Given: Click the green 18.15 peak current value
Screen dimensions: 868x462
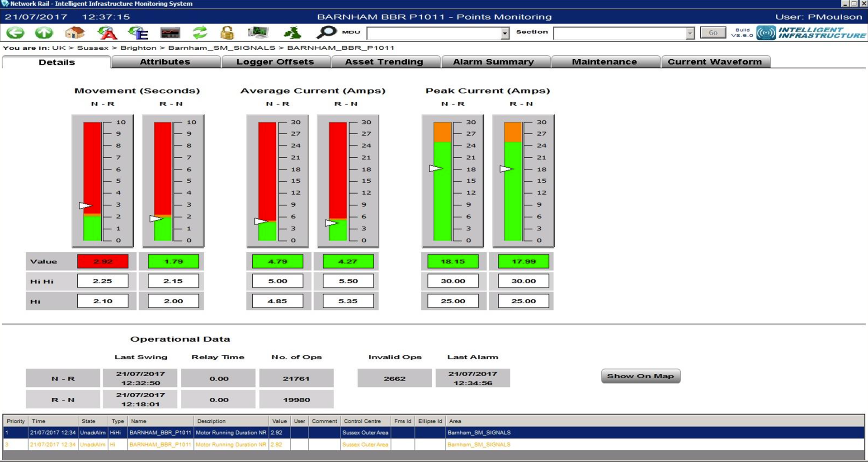Looking at the screenshot, I should [453, 261].
